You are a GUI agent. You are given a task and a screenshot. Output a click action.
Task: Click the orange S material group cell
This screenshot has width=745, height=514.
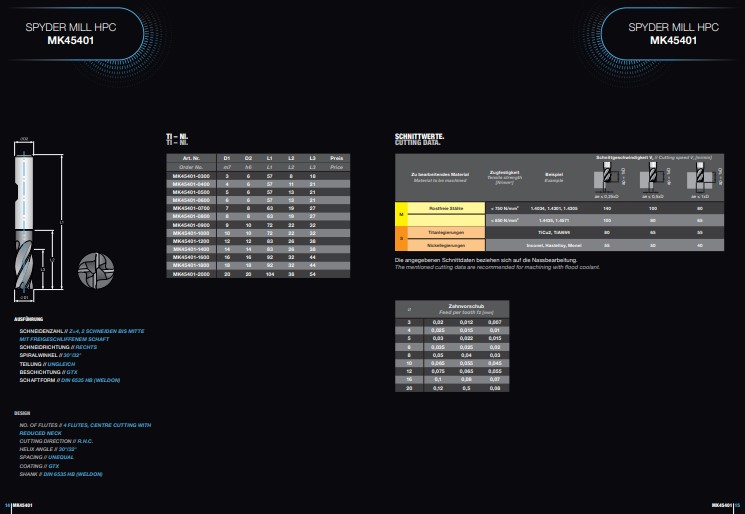[401, 239]
